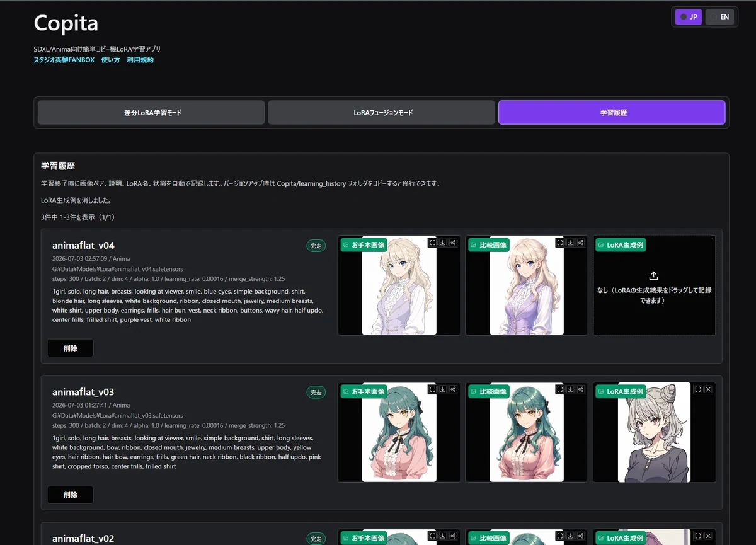Click the LoRA生成例 label on animaflat_v04
The image size is (756, 545).
[621, 244]
